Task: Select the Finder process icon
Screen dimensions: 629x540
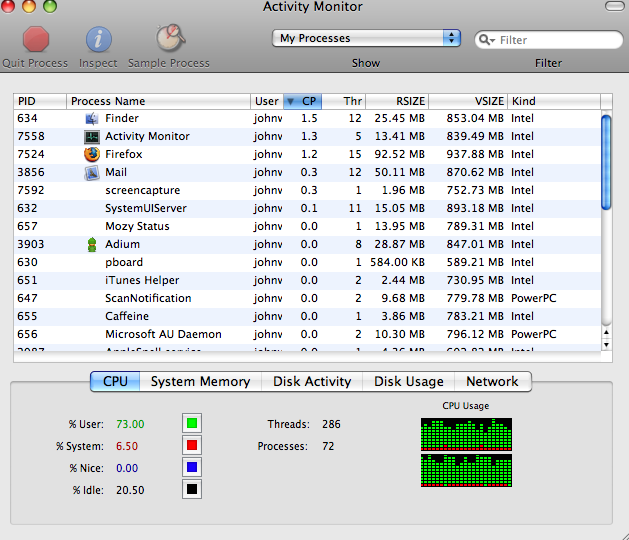Action: point(92,118)
